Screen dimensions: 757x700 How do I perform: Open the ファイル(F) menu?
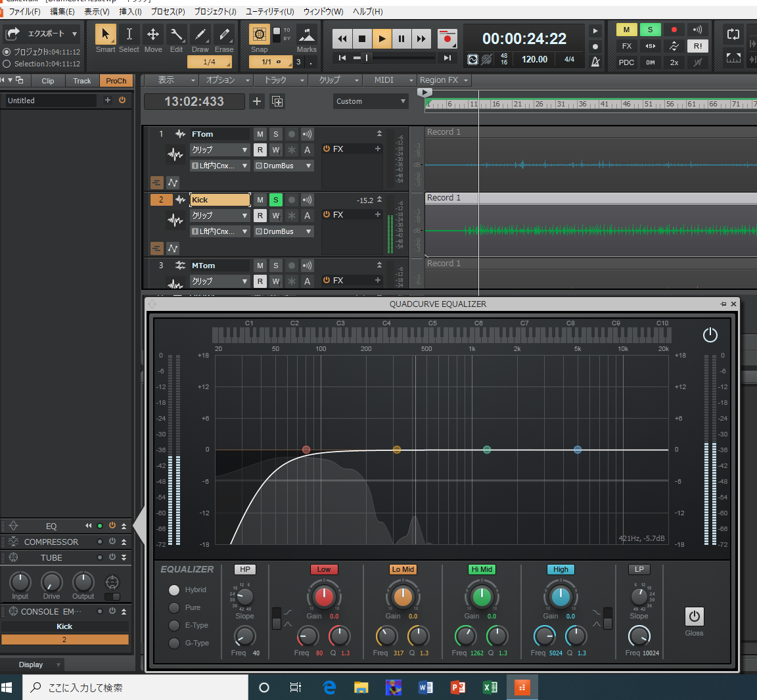click(x=24, y=12)
